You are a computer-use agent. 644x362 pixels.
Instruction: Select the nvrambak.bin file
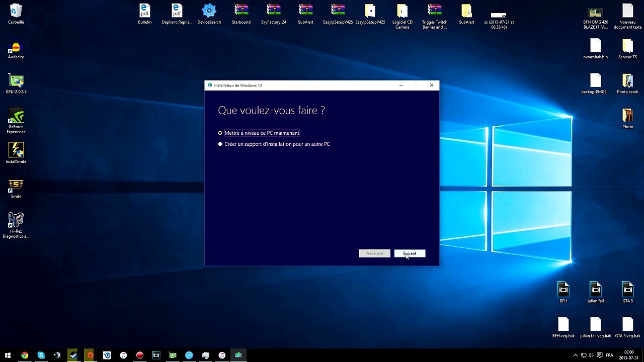[x=596, y=49]
